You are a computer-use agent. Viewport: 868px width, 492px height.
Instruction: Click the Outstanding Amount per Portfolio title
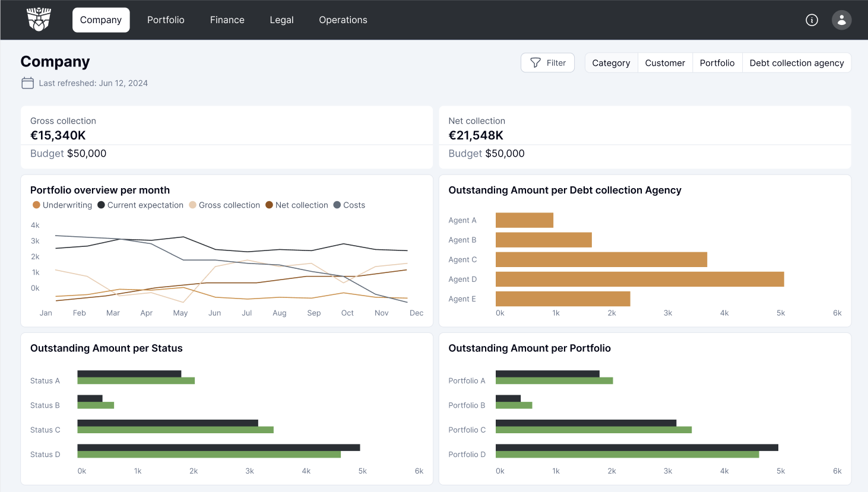tap(530, 348)
